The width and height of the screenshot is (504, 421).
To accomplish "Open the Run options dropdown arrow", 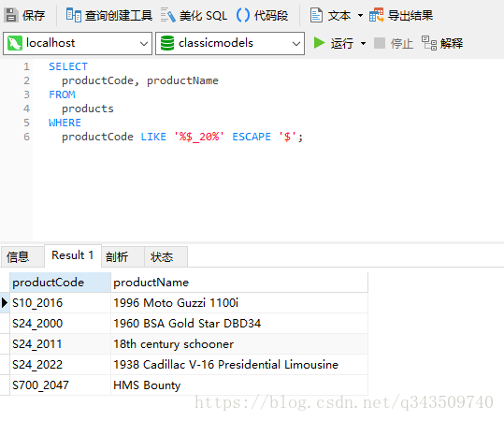I will tap(363, 43).
